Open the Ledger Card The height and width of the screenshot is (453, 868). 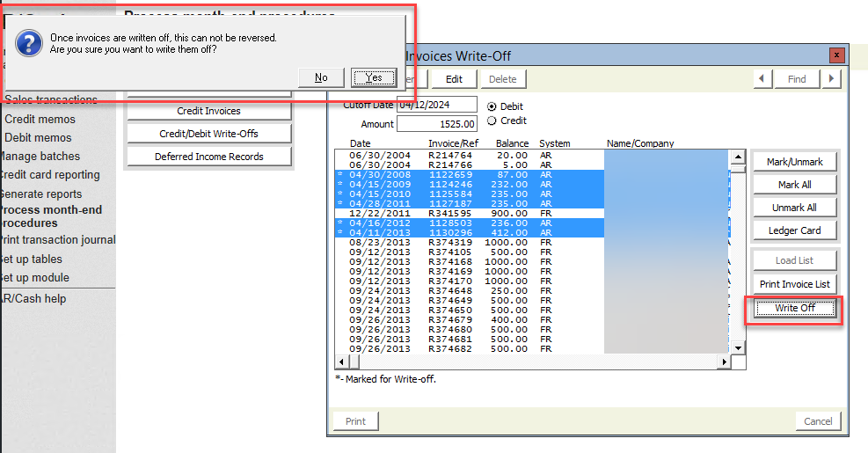tap(794, 230)
